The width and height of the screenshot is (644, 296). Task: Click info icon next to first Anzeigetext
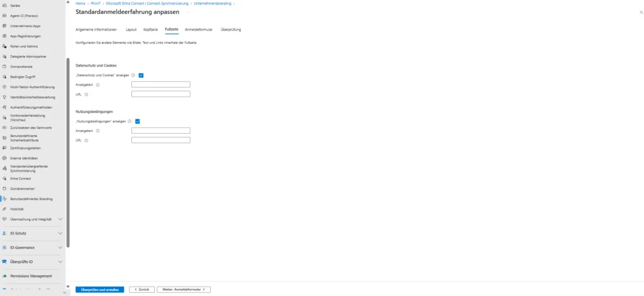click(98, 84)
